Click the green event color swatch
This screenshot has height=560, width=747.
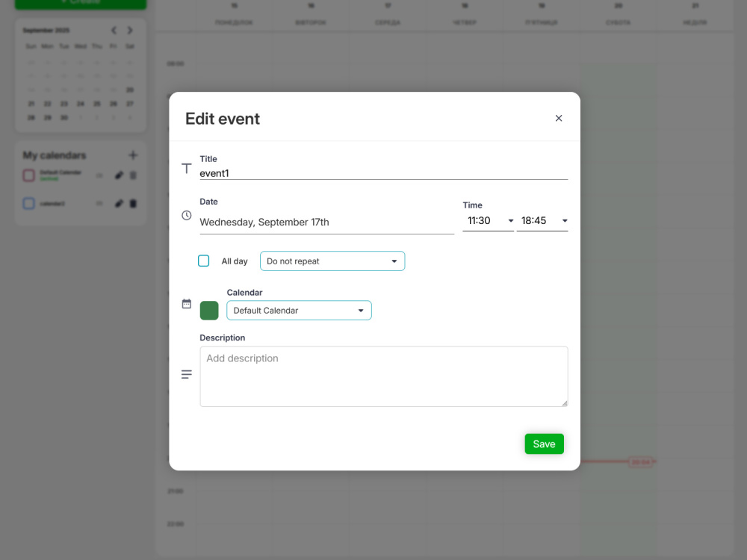(x=209, y=311)
